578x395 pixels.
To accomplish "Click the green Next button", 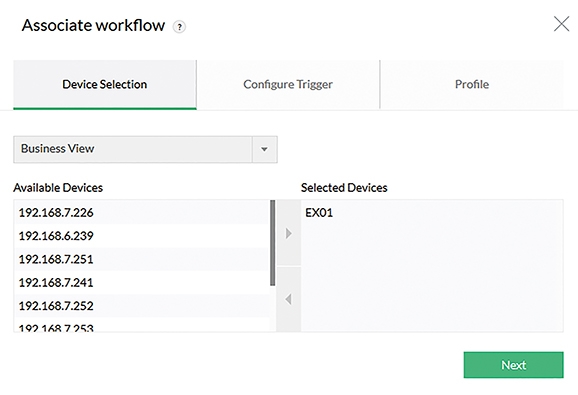I will [513, 365].
